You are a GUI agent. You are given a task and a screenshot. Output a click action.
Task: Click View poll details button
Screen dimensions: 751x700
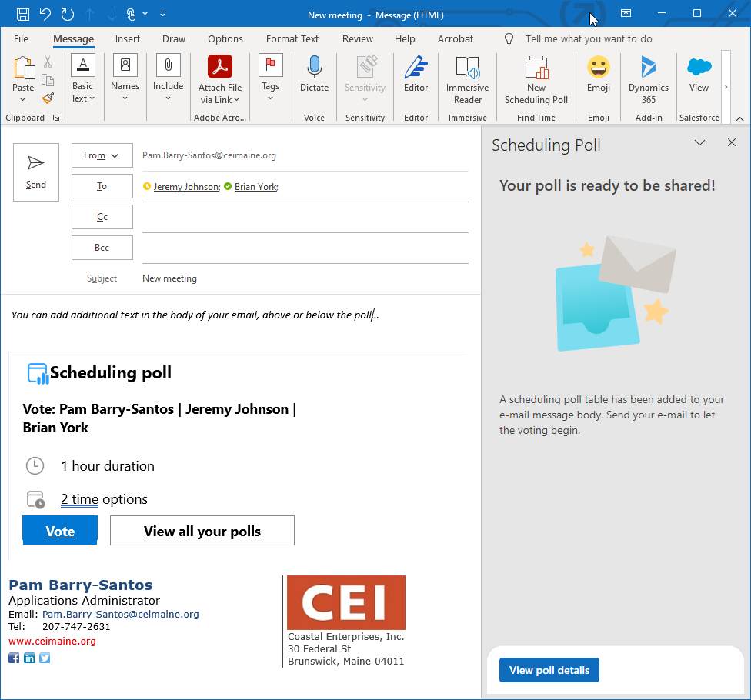549,670
